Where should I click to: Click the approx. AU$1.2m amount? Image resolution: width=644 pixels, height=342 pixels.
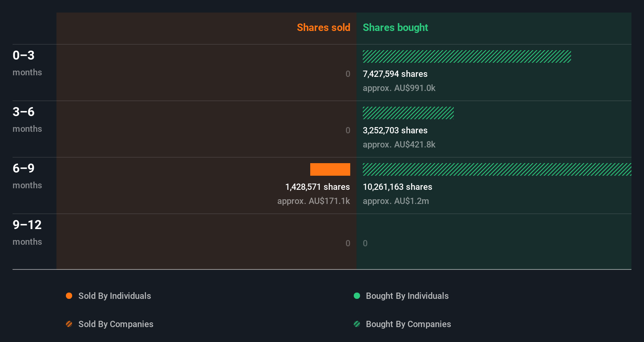point(396,201)
